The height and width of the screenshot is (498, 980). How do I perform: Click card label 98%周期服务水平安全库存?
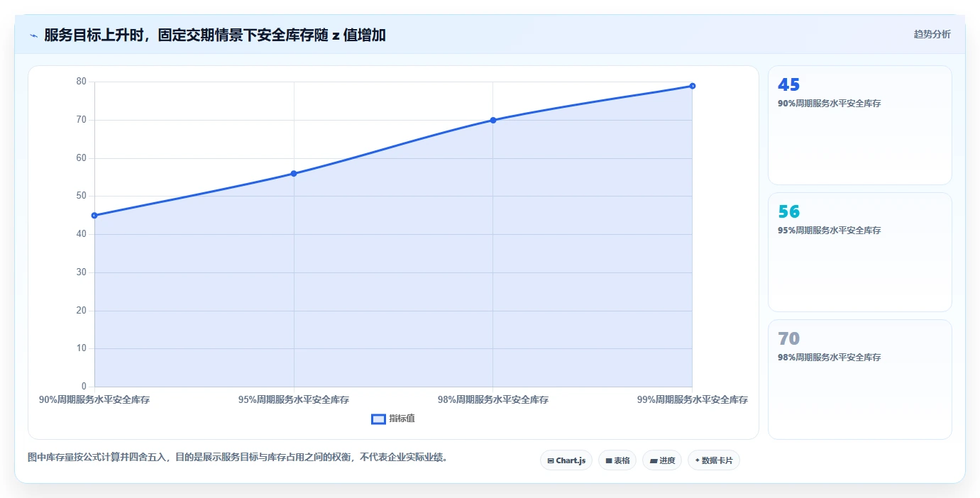(830, 358)
